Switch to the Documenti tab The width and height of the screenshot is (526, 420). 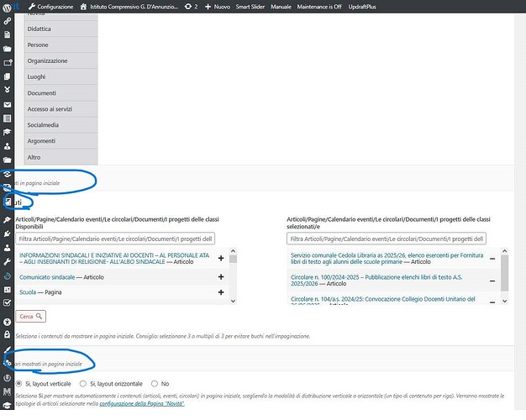click(x=42, y=92)
